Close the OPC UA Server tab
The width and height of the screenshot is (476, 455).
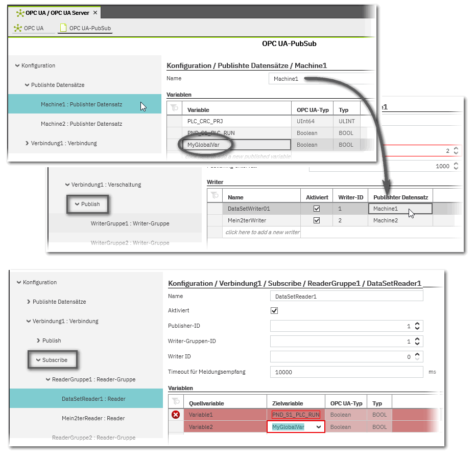(96, 12)
